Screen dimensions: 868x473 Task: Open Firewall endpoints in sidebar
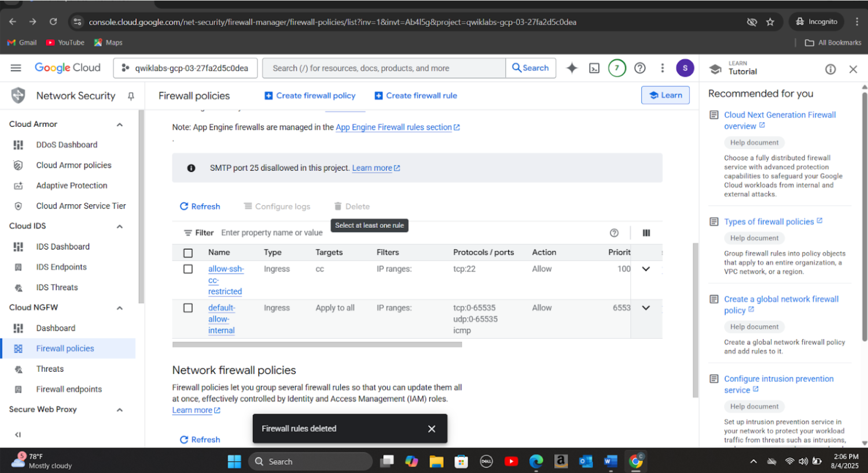pos(69,389)
